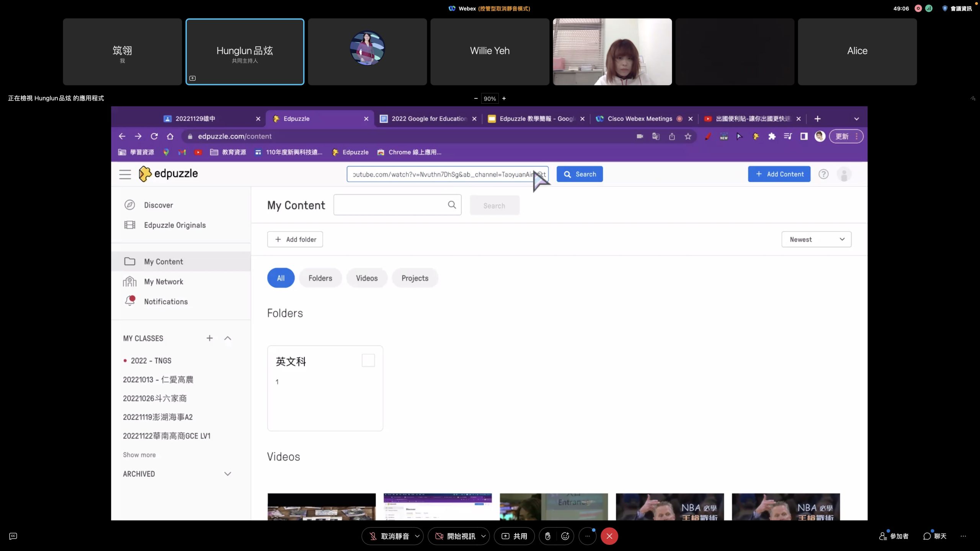Click the Add Content button
Screen dimensions: 980x551
[779, 174]
